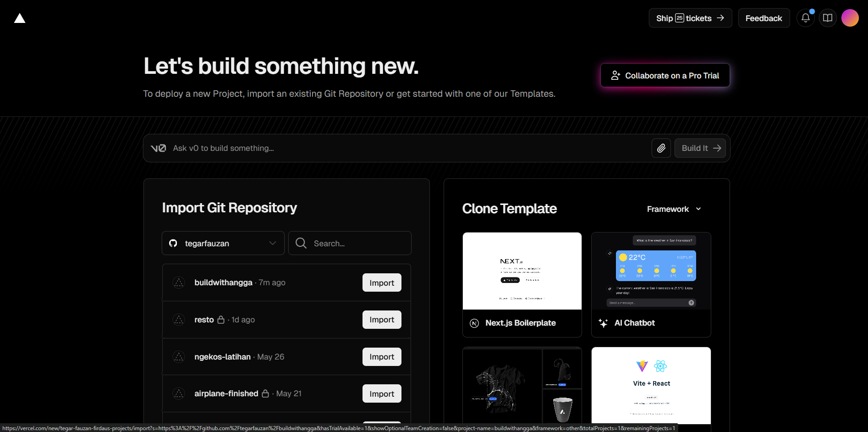Viewport: 868px width, 432px height.
Task: Click Collaborate on a Pro Trial
Action: point(665,75)
